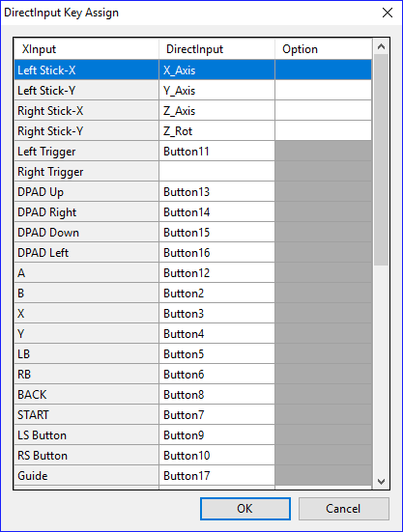Select the Z_Rot assignment cell

click(x=216, y=131)
